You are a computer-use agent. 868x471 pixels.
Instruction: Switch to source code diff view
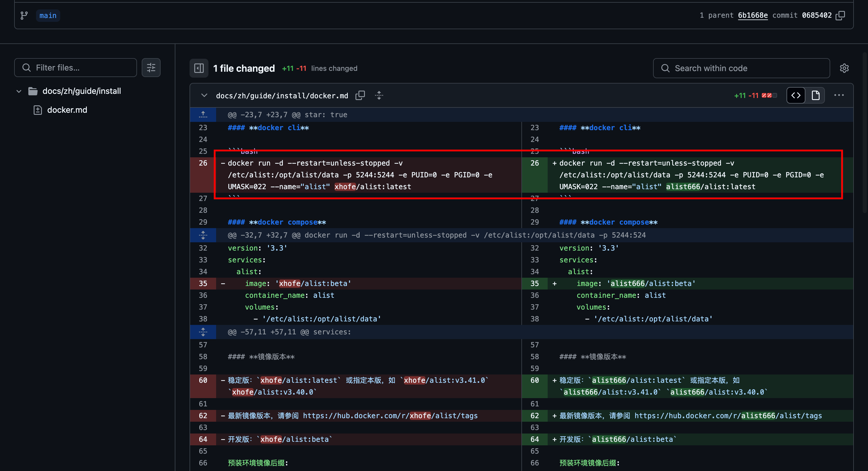[x=796, y=95]
